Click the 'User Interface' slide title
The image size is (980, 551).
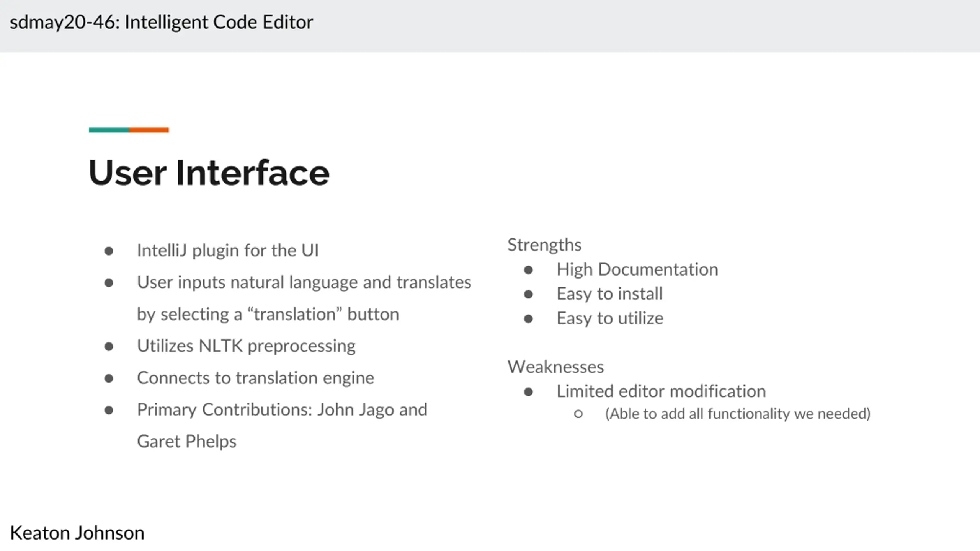[209, 173]
